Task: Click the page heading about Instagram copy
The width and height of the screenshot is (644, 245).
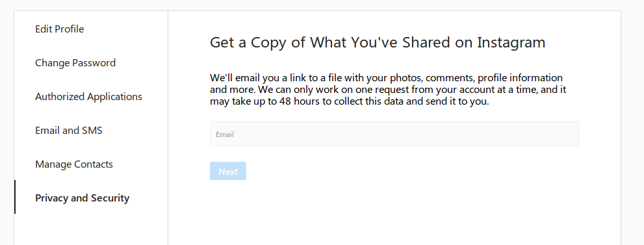Action: tap(378, 43)
